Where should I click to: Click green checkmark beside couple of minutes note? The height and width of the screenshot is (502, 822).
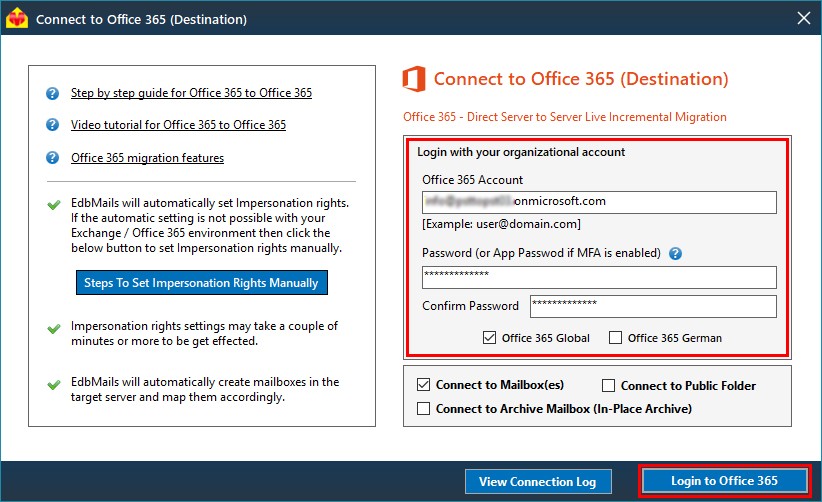point(53,329)
